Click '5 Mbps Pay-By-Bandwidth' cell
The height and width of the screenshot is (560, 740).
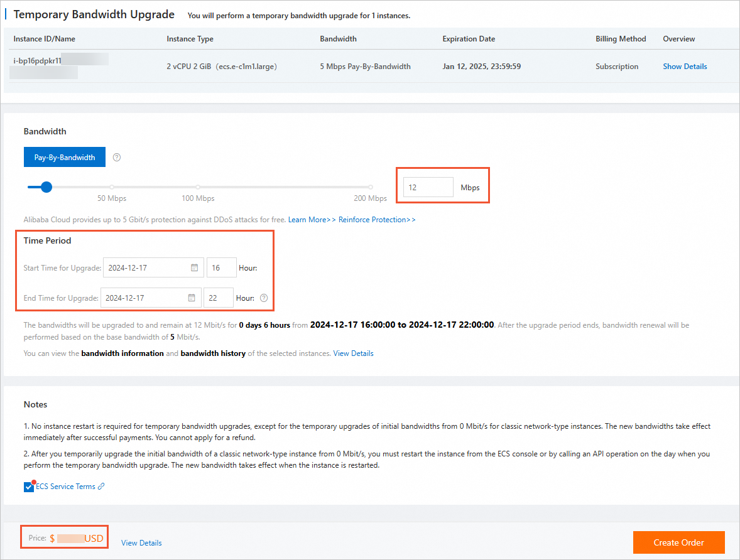365,67
